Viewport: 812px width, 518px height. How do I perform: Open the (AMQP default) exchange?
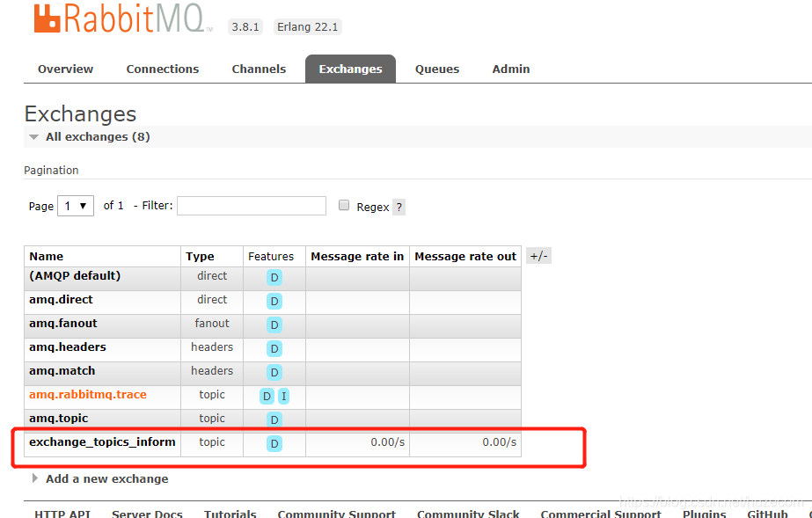pos(75,276)
